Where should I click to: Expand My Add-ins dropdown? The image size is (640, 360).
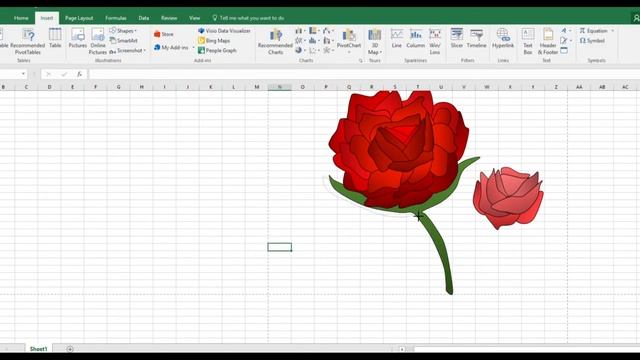tap(193, 47)
